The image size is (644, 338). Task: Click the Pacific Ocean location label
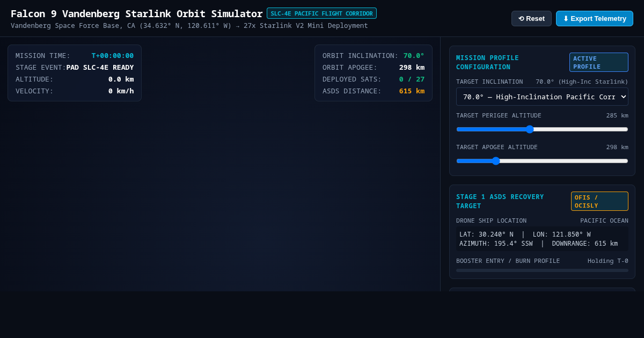click(x=604, y=221)
